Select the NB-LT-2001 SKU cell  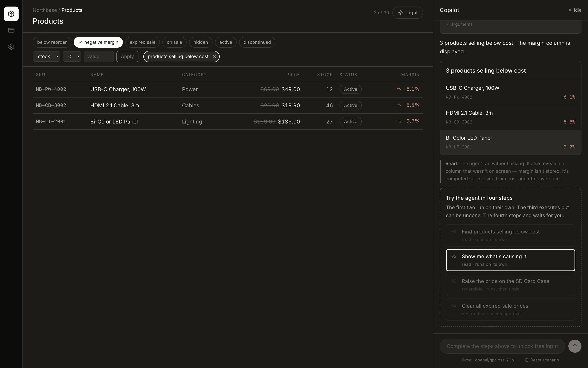51,121
